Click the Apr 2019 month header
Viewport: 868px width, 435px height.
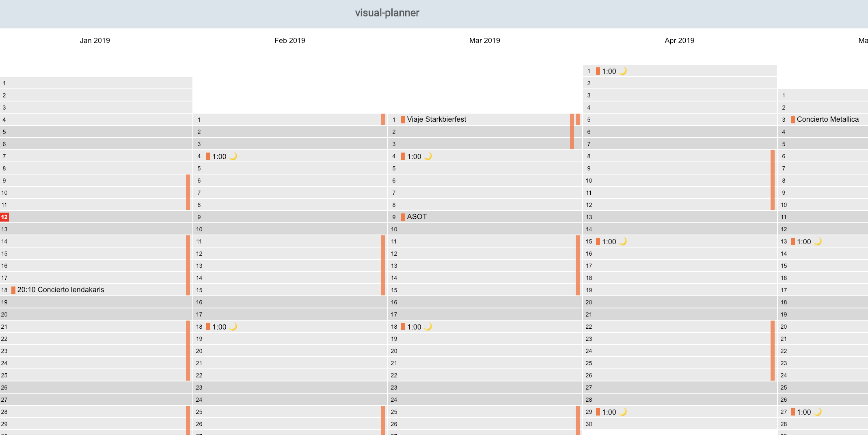679,41
